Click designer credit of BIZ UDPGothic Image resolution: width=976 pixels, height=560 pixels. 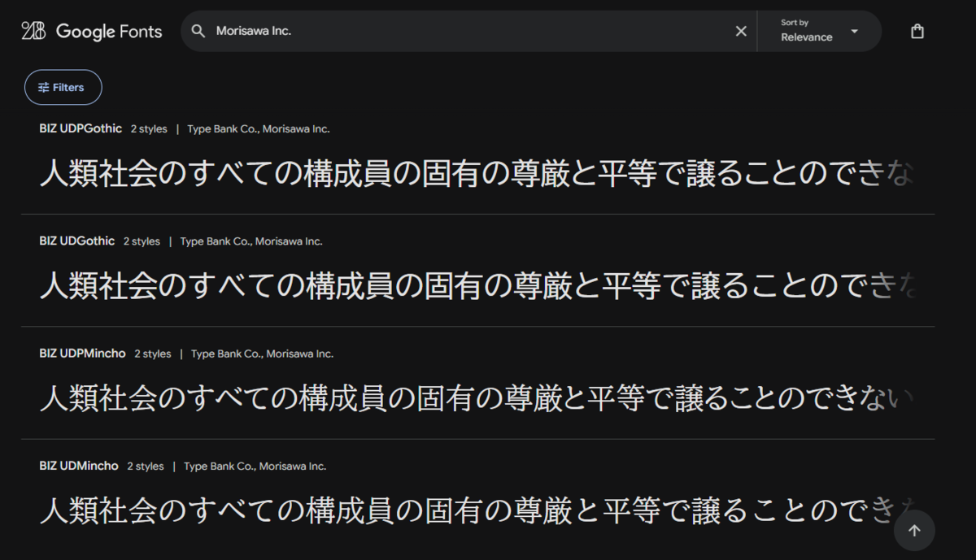(259, 129)
